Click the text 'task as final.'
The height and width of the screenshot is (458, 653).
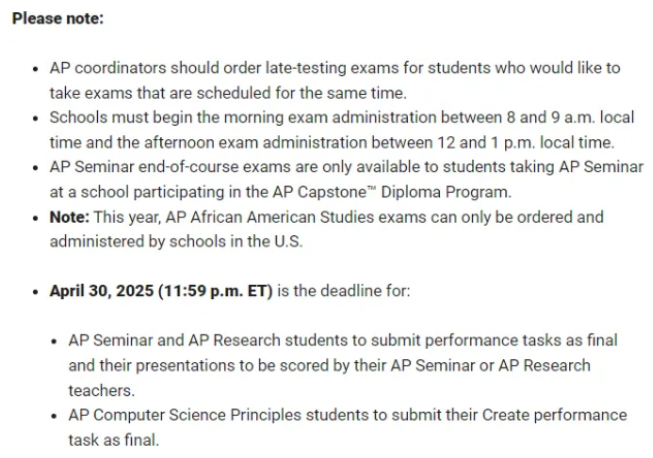[114, 440]
